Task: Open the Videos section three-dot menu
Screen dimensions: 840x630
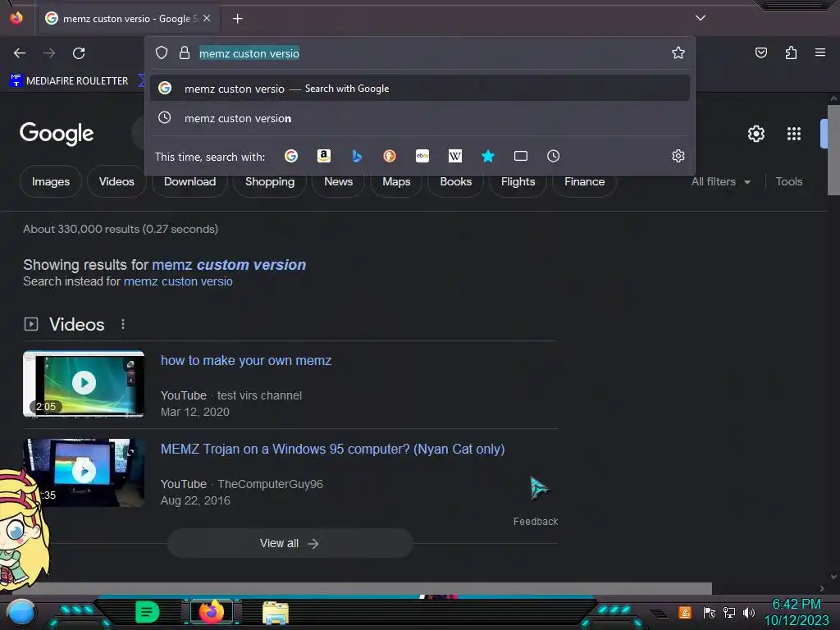Action: coord(123,324)
